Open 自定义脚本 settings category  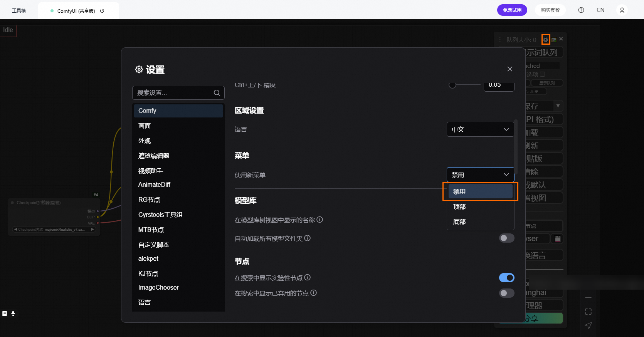tap(178, 245)
